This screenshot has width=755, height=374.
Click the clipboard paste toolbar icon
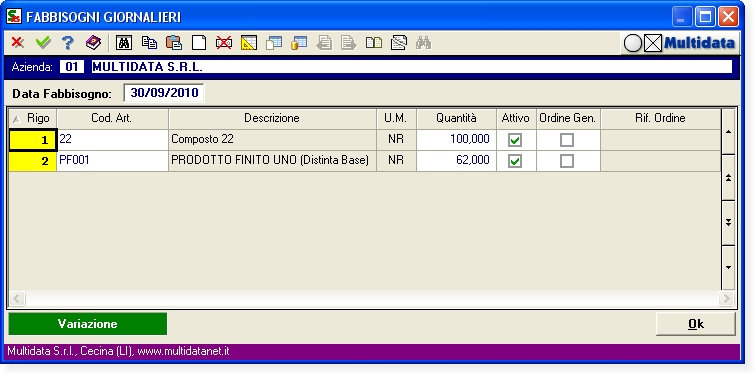(x=174, y=43)
